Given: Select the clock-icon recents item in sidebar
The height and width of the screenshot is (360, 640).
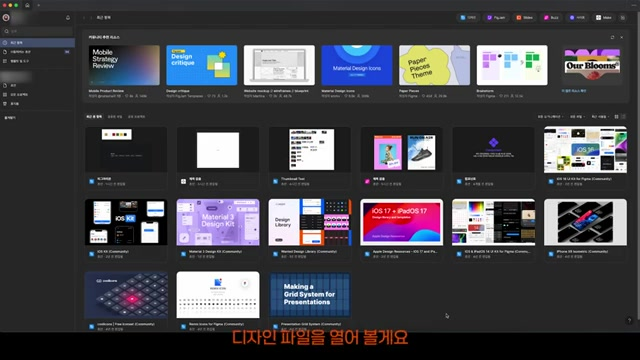Looking at the screenshot, I should pos(38,42).
